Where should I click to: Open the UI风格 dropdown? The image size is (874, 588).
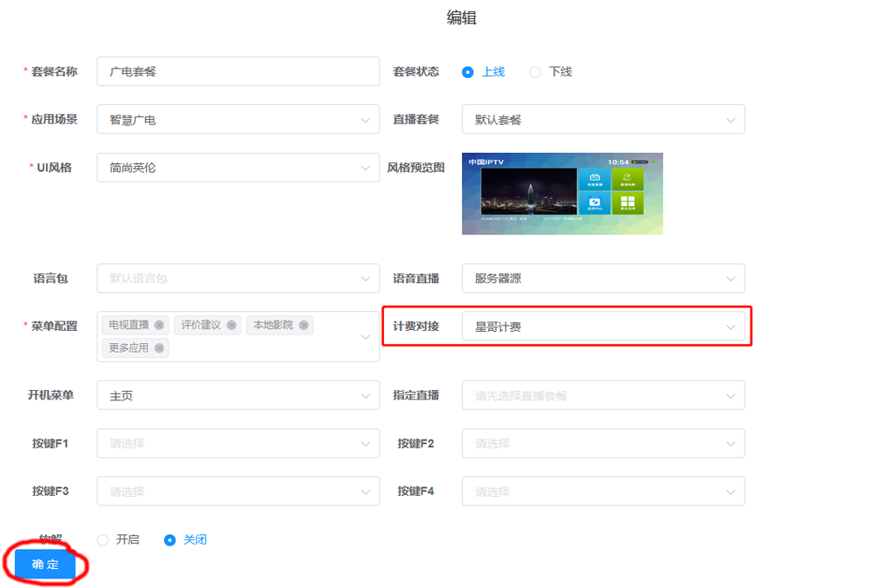237,168
